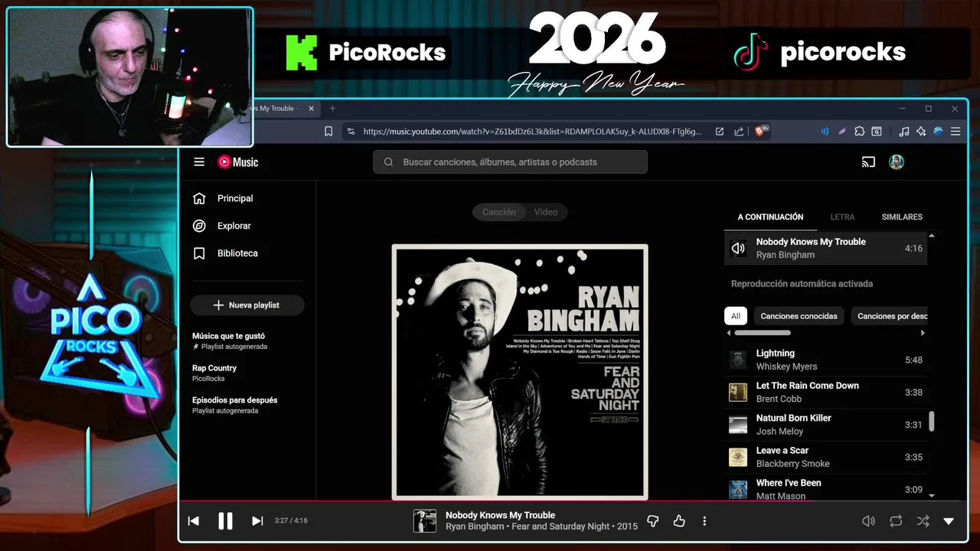Select Canciones conocidas filter chip
980x551 pixels.
799,316
